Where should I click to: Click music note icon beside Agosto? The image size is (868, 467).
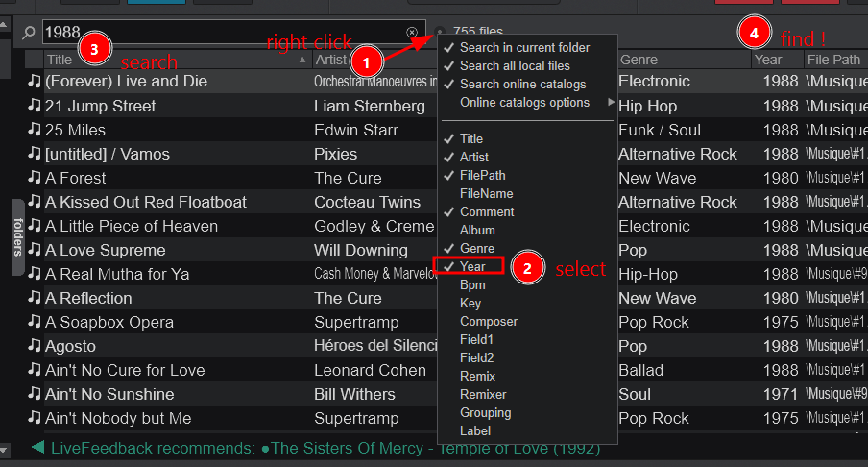[35, 346]
